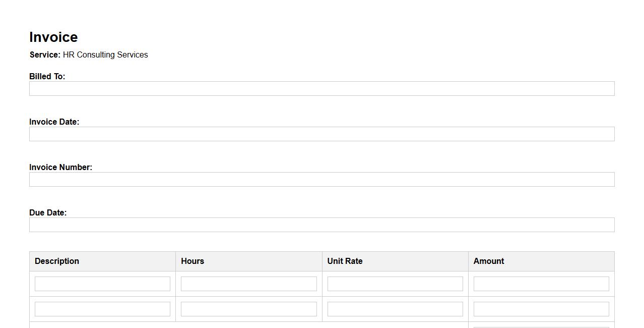Screen dimensions: 644x328
Task: Click the Amount column header
Action: 488,261
